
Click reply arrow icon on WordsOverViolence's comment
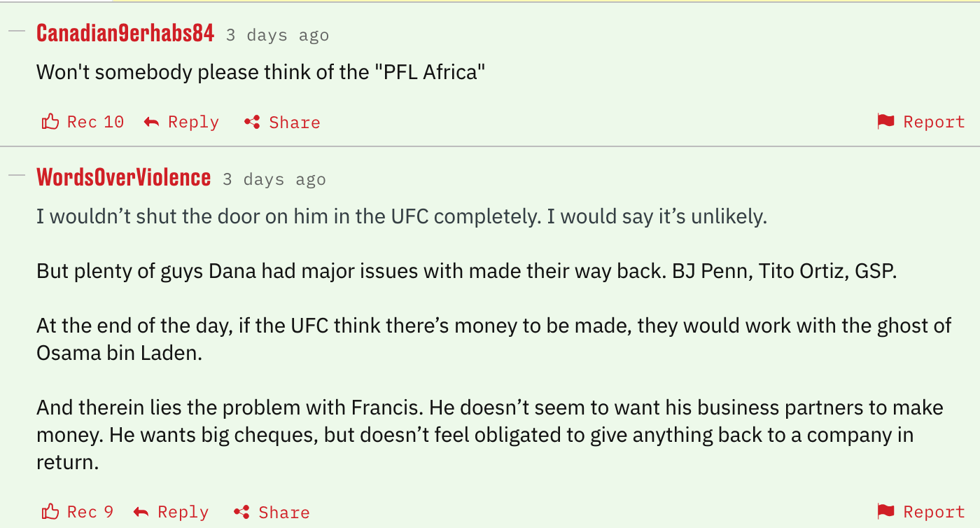(x=141, y=512)
